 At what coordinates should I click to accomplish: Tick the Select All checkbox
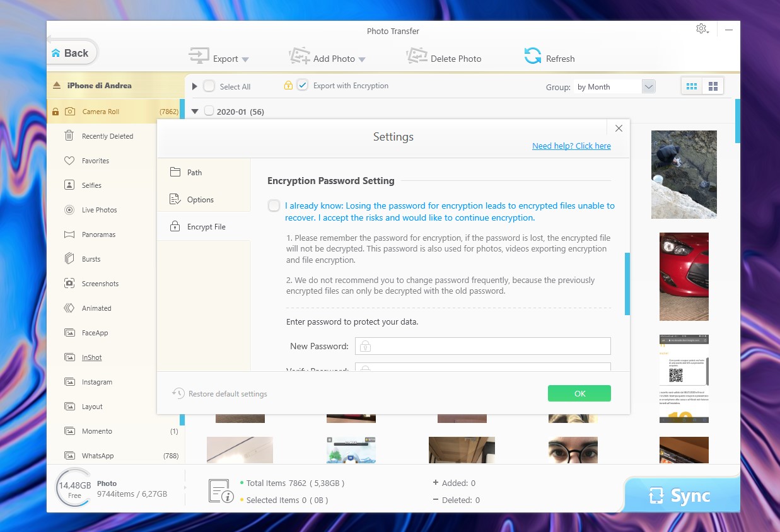tap(209, 86)
